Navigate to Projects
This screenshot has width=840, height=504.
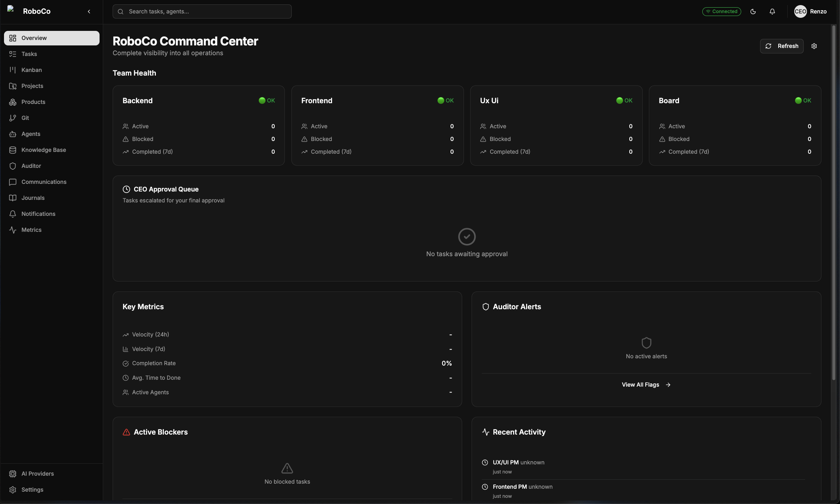pos(52,86)
